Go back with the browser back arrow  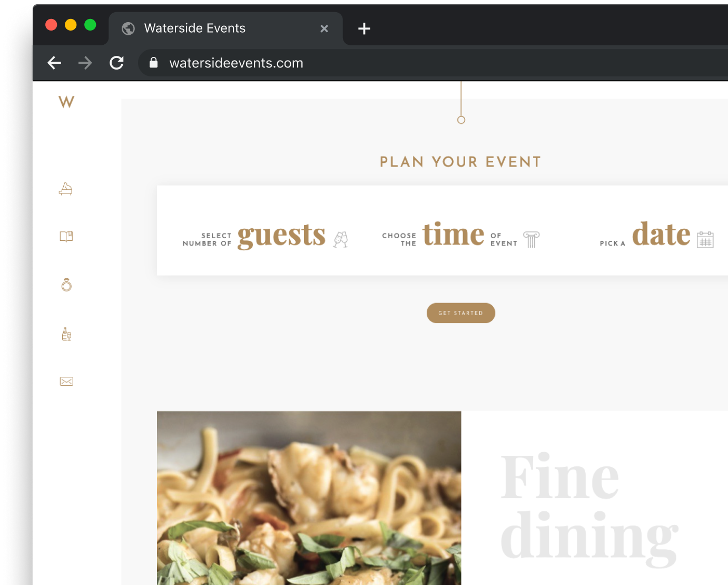[x=54, y=63]
